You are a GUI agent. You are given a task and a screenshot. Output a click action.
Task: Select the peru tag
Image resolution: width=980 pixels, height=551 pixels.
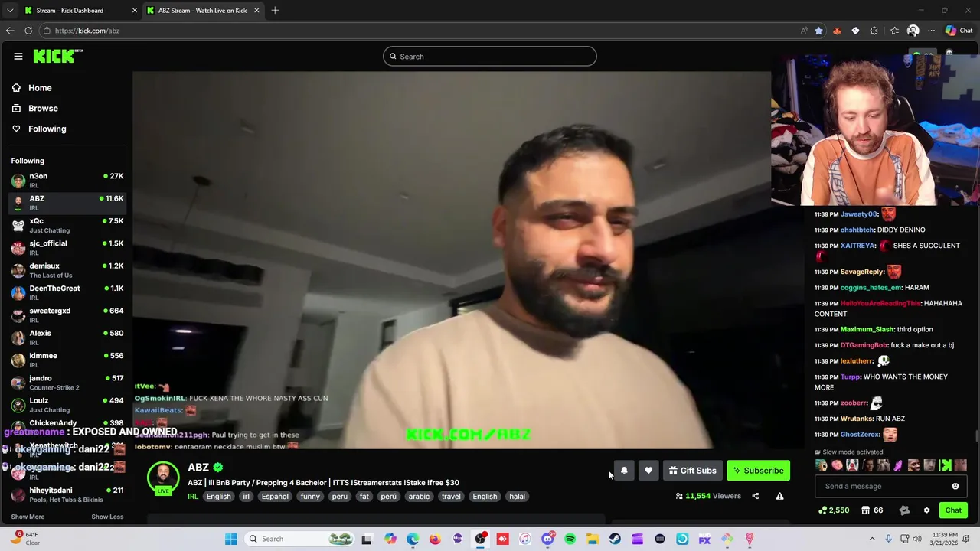tap(339, 497)
